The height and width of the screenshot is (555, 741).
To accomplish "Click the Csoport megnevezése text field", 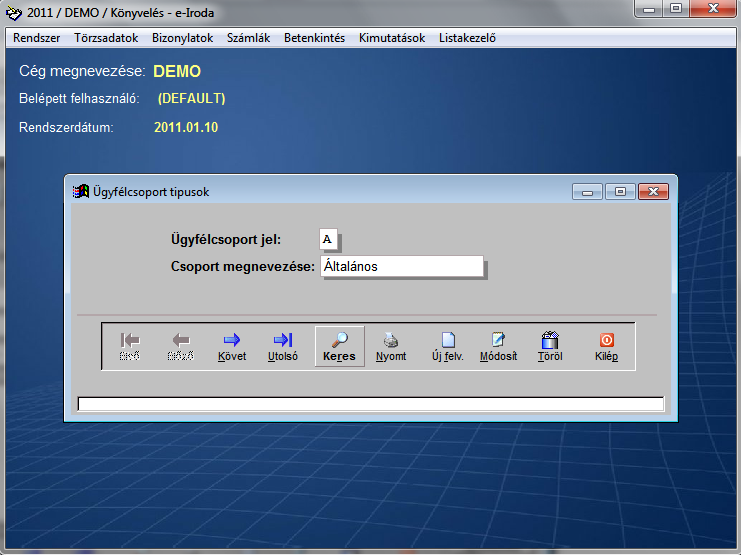I will click(x=401, y=266).
